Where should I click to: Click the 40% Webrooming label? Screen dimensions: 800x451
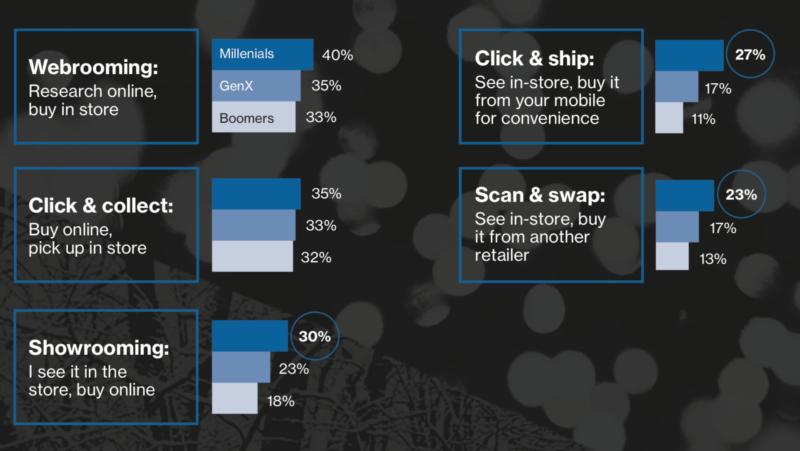pos(337,55)
